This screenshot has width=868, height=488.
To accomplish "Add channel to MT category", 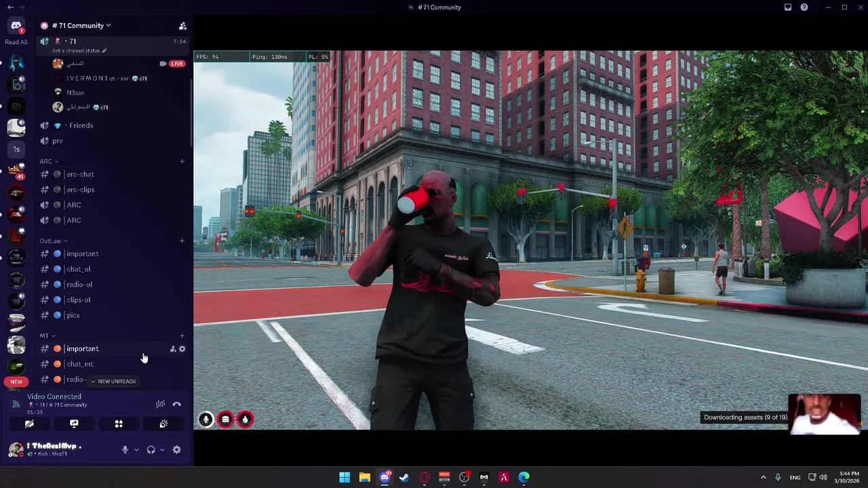I will pyautogui.click(x=182, y=335).
